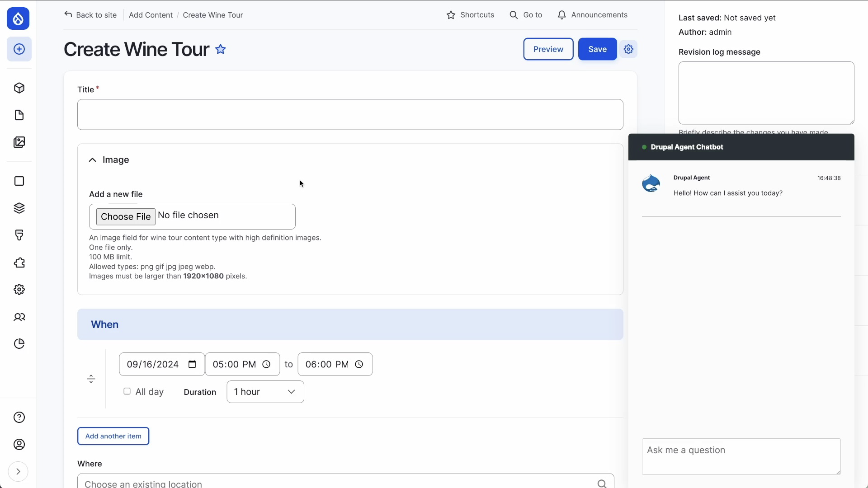Open the Duration dropdown showing 1 hour
Screen dimensions: 868x488
click(x=265, y=392)
